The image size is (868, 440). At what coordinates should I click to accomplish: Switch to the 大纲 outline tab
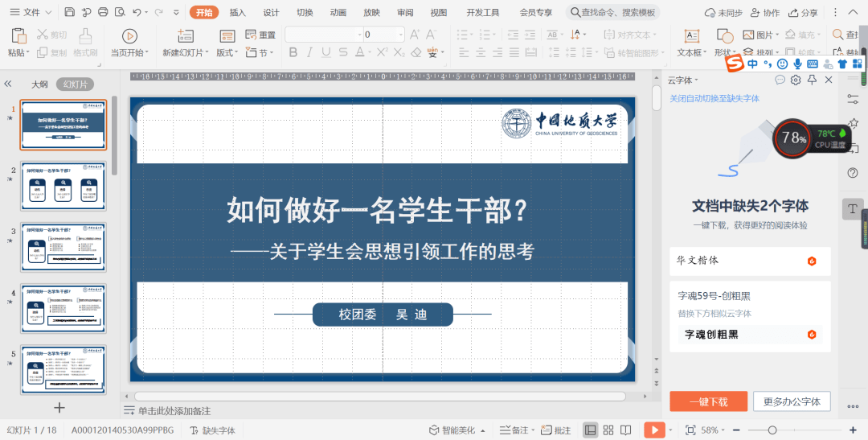pos(39,84)
